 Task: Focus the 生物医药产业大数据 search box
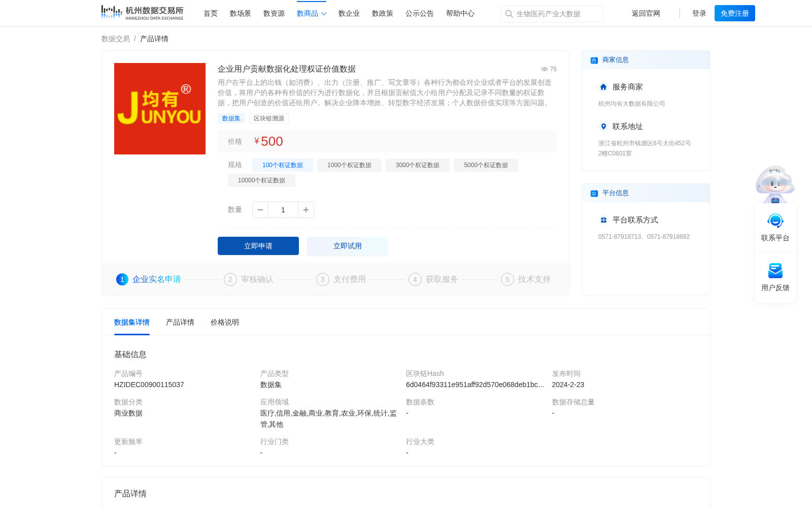coord(552,14)
